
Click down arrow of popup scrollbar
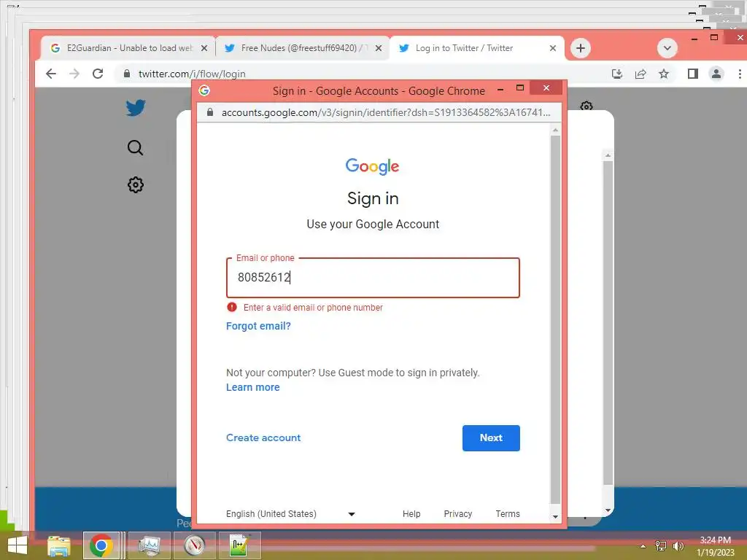[555, 517]
